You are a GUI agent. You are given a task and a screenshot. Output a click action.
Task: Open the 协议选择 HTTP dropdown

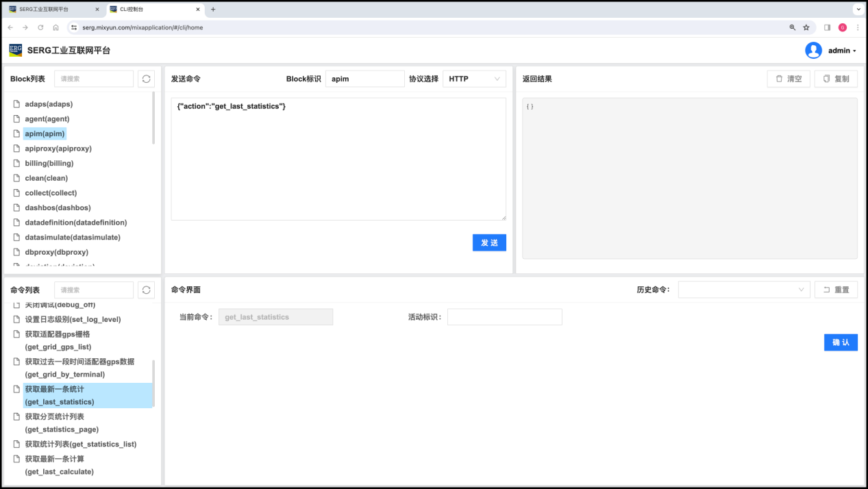474,79
